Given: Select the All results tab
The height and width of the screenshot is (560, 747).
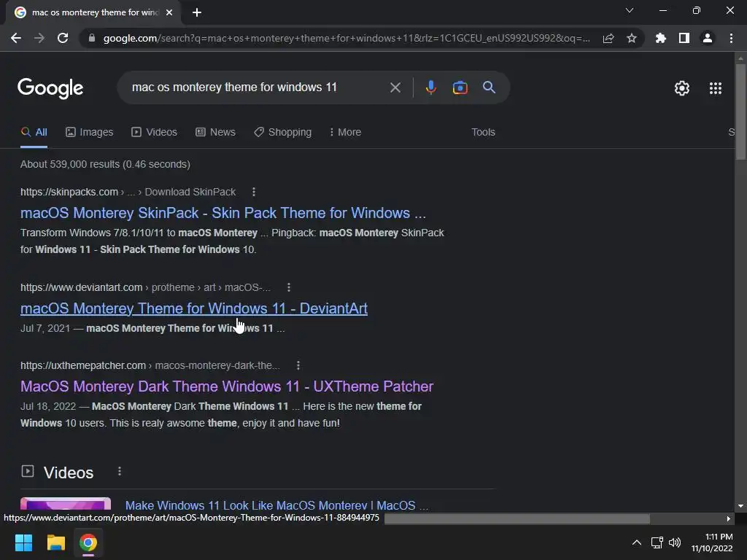Looking at the screenshot, I should click(x=34, y=133).
